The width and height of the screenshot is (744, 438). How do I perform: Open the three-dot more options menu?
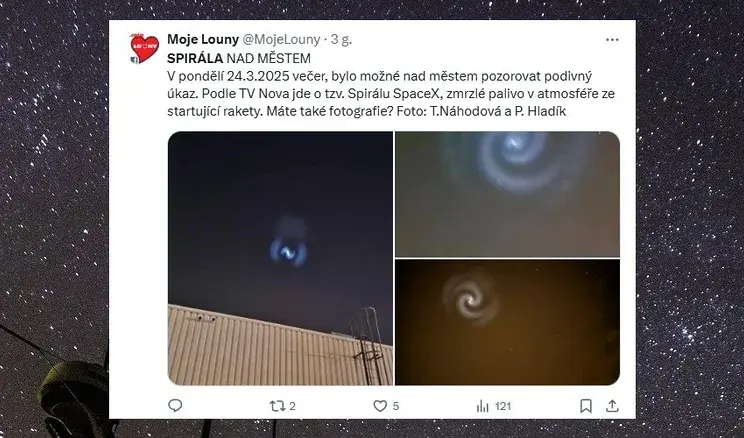pyautogui.click(x=612, y=40)
